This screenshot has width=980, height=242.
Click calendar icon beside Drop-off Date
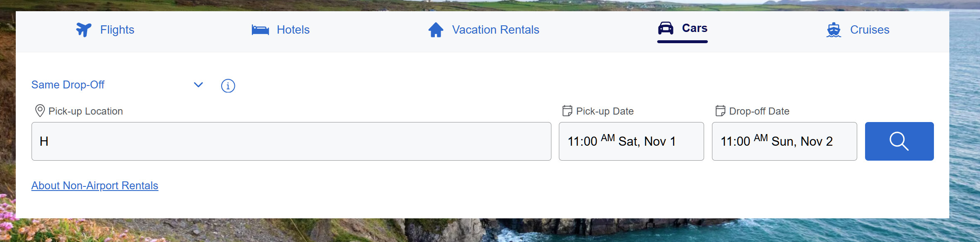coord(720,111)
